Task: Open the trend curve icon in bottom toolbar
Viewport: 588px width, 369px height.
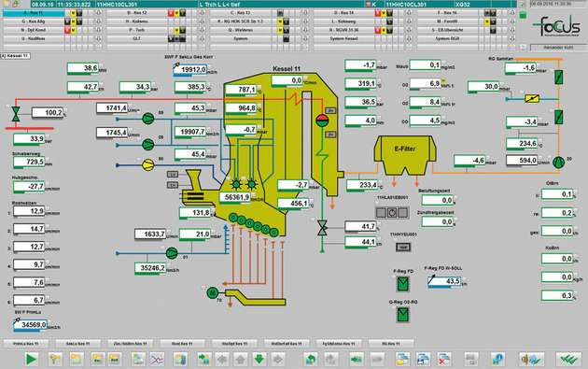Action: pyautogui.click(x=157, y=360)
